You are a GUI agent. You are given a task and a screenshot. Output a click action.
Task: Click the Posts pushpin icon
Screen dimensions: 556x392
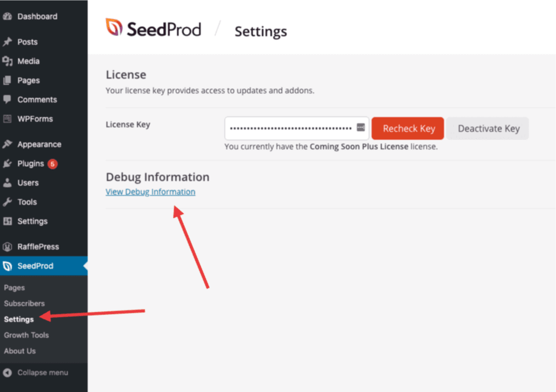coord(7,42)
